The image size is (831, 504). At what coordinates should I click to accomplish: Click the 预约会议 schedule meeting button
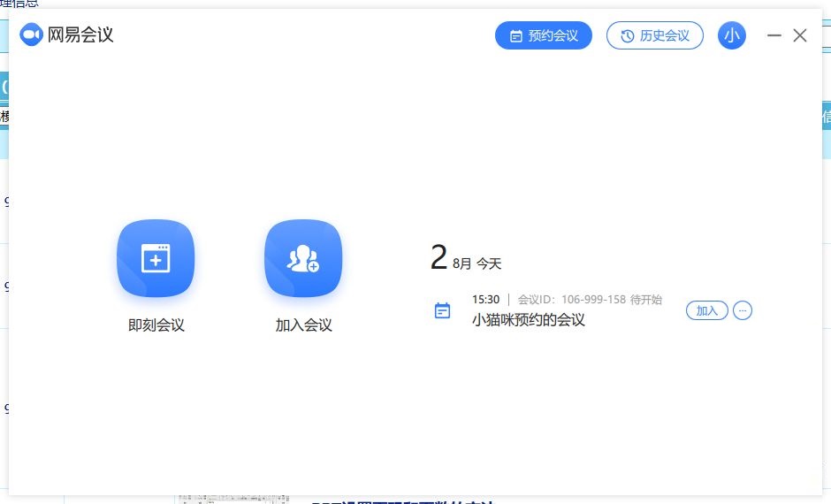pyautogui.click(x=543, y=35)
